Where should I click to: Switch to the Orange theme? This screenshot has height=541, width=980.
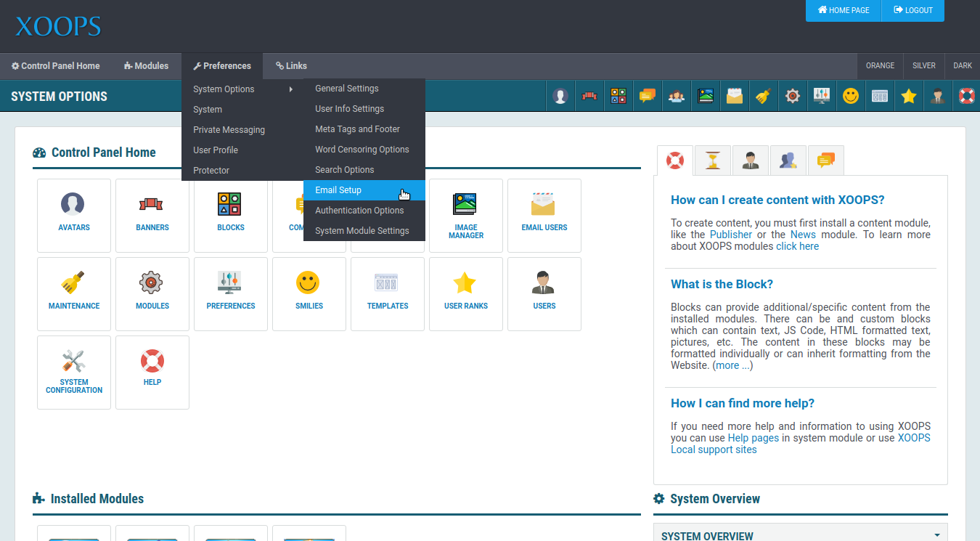tap(880, 66)
